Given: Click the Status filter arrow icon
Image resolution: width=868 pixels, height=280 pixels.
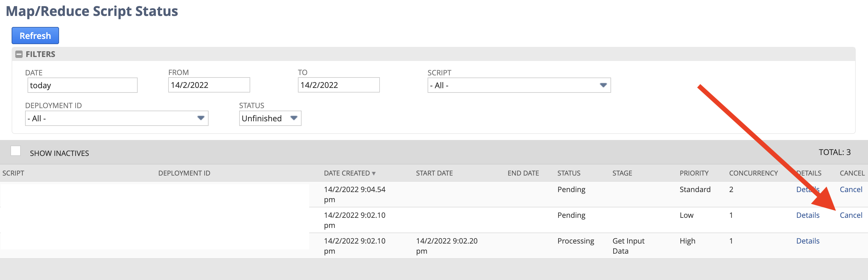Looking at the screenshot, I should [294, 118].
